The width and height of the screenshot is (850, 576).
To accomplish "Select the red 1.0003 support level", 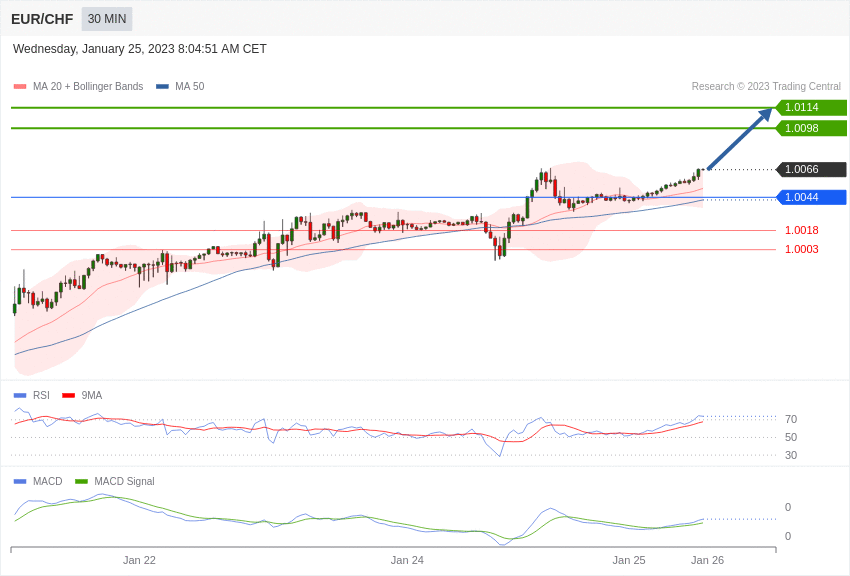I will (x=801, y=250).
